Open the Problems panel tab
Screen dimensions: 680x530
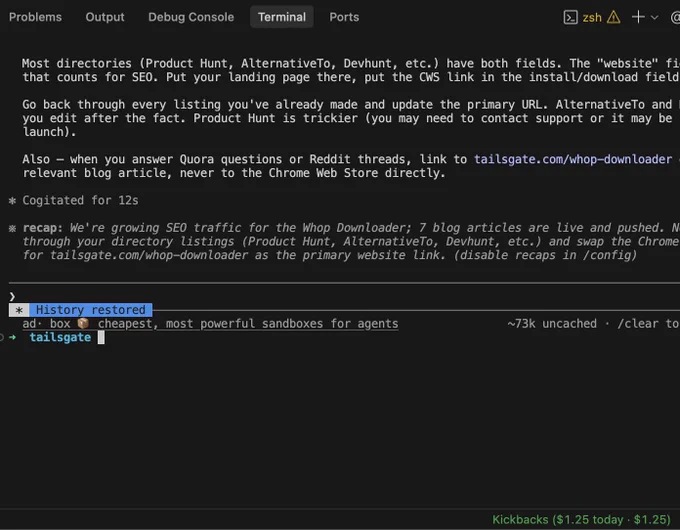pos(35,17)
